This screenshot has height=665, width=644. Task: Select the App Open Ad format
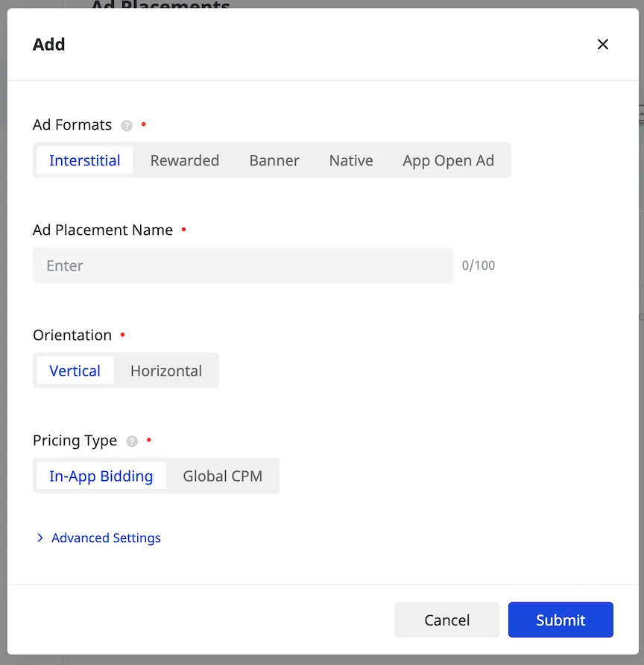[449, 160]
